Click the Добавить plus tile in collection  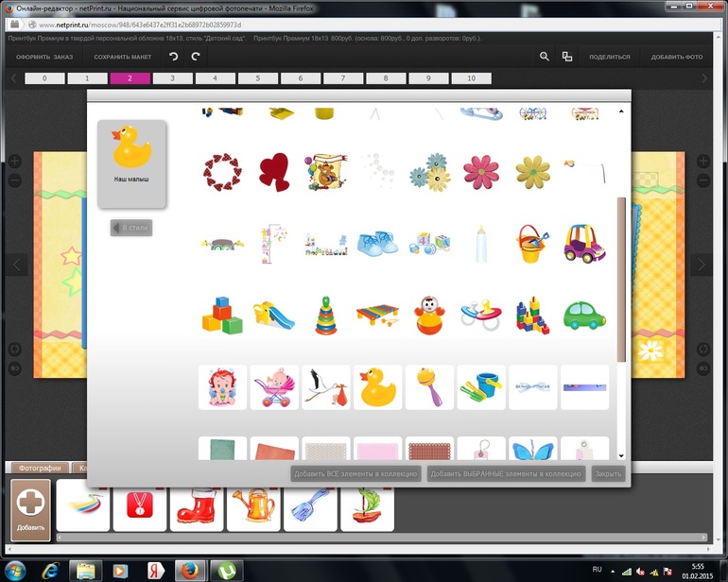[x=30, y=510]
